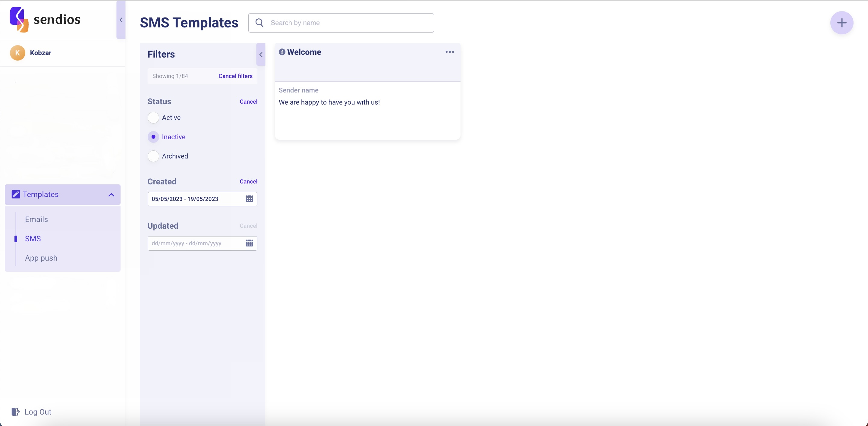Image resolution: width=868 pixels, height=426 pixels.
Task: Select the Active status radio button
Action: pos(153,117)
